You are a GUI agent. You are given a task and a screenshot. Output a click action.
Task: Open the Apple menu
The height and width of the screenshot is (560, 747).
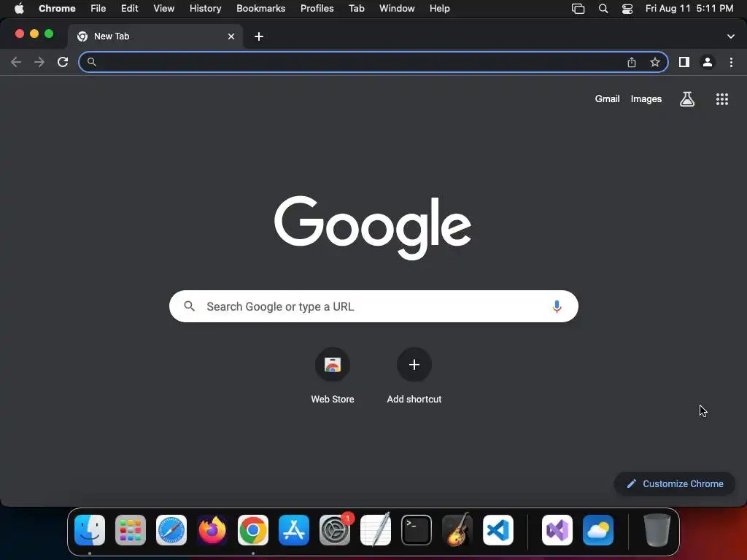tap(19, 9)
